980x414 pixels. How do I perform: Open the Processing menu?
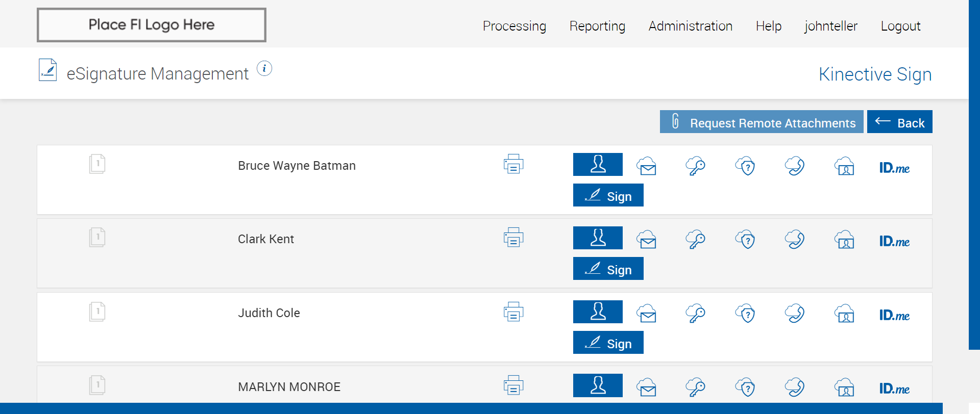(514, 26)
